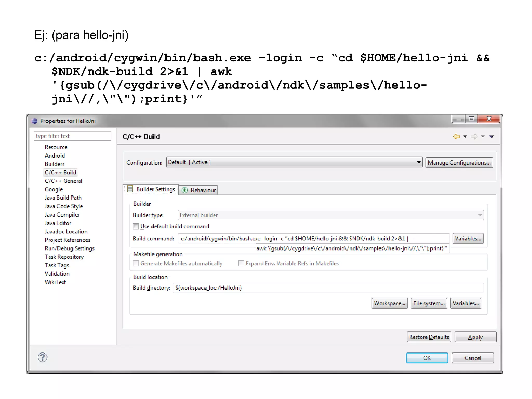Switch to Builder Settings tab
This screenshot has width=532, height=399.
[151, 189]
